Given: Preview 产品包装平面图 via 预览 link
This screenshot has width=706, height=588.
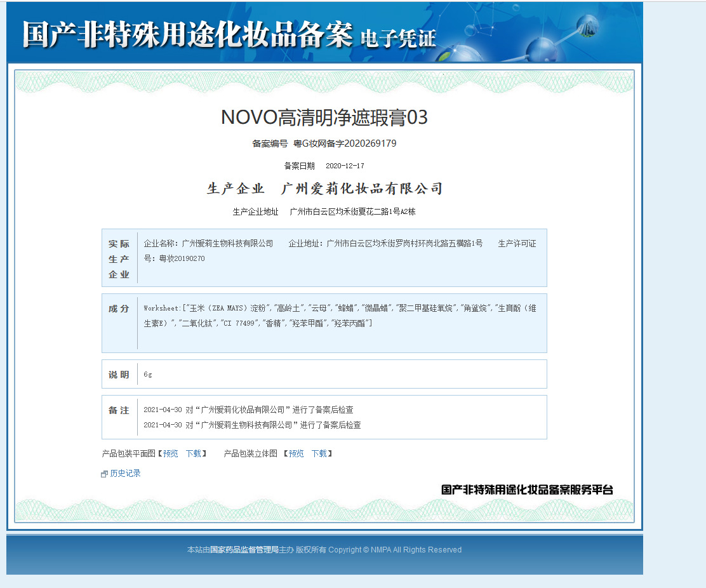Looking at the screenshot, I should [170, 453].
